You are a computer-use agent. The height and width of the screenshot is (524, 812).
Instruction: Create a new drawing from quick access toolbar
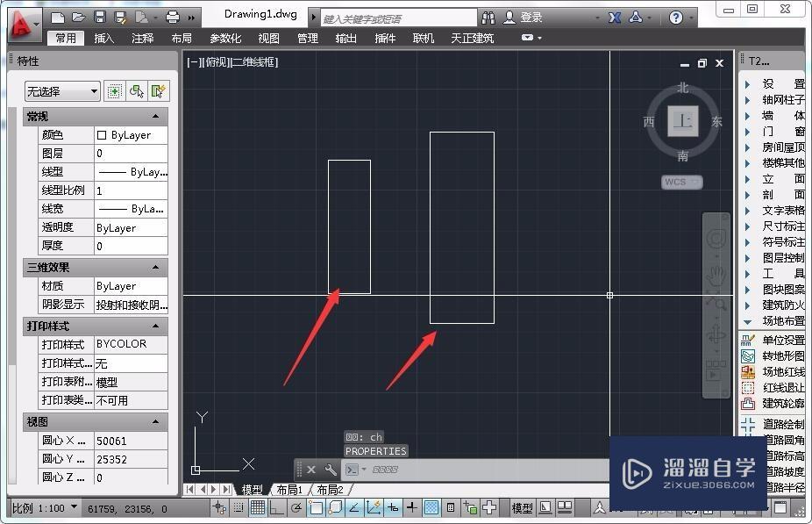58,18
